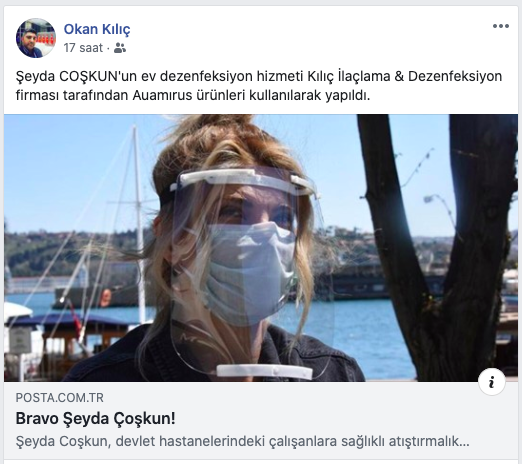Click the article description starting "Şeyda Coşkun, devlet"
The height and width of the screenshot is (464, 522).
coord(242,442)
